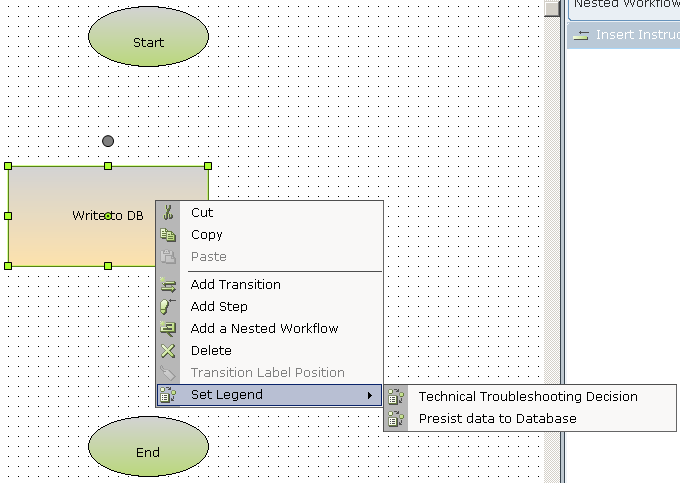Select the End node on canvas
Image resolution: width=680 pixels, height=483 pixels.
(148, 452)
